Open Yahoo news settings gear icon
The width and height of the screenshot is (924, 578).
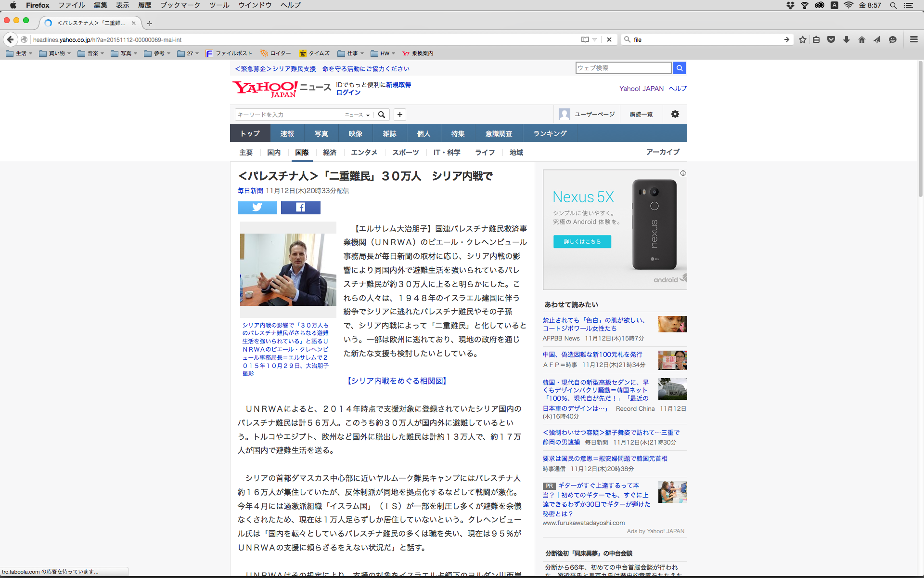tap(675, 114)
